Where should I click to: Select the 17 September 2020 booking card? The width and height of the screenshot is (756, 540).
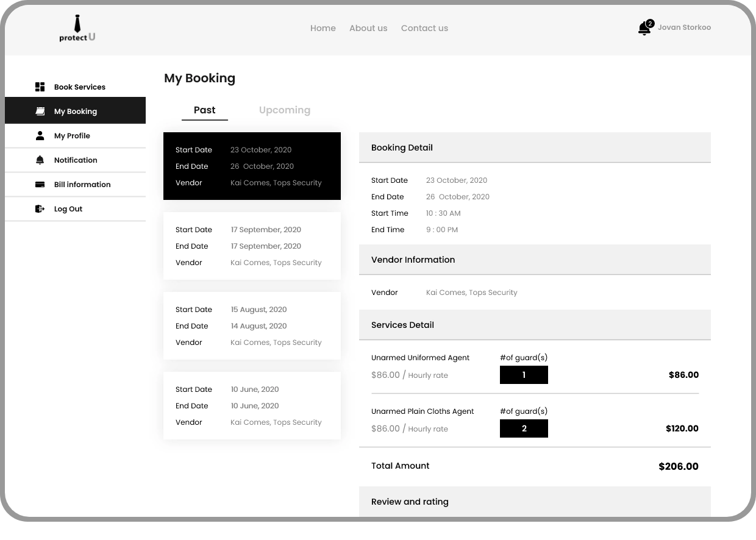(252, 246)
